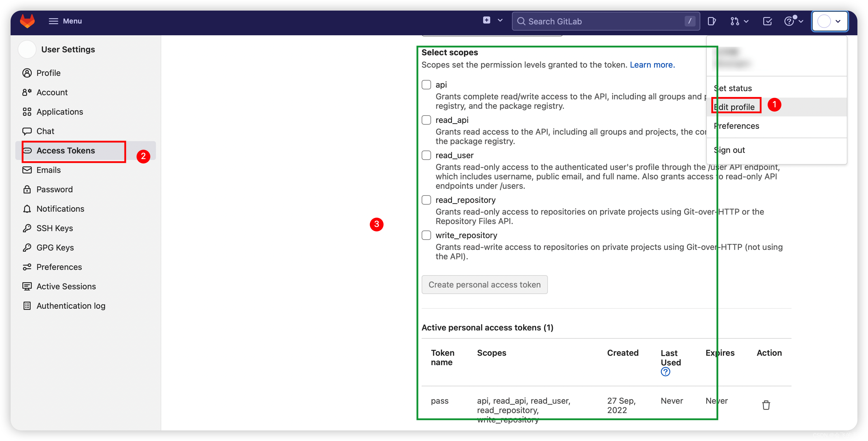This screenshot has width=868, height=441.
Task: Check the read_user scope
Action: tap(426, 155)
